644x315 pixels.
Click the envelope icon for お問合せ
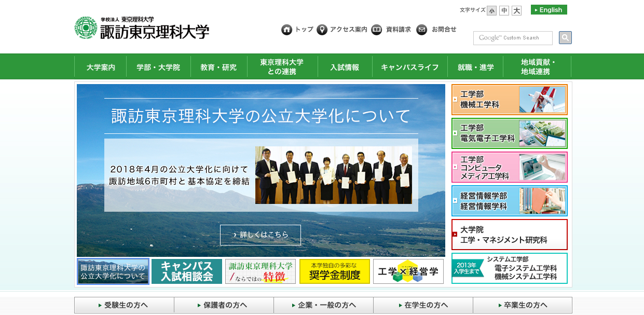[422, 30]
